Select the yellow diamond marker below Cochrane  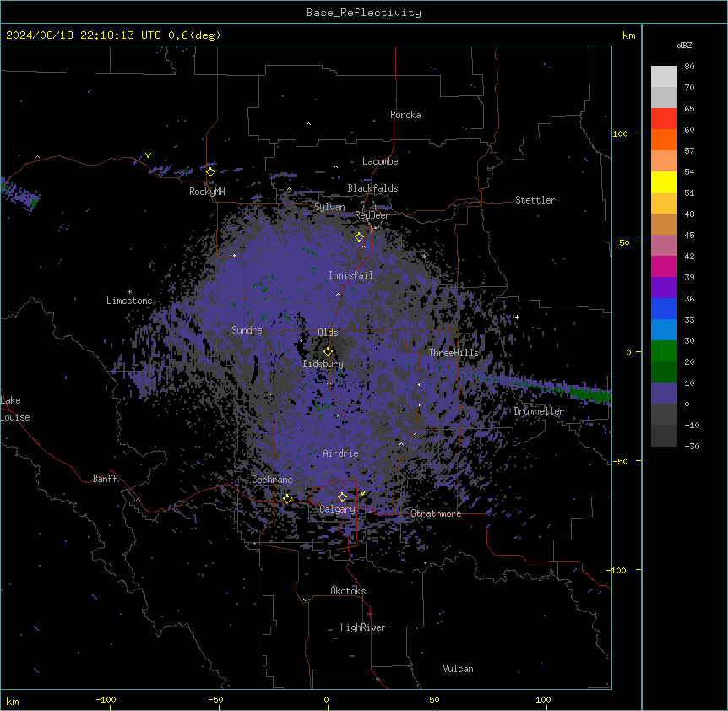click(287, 498)
